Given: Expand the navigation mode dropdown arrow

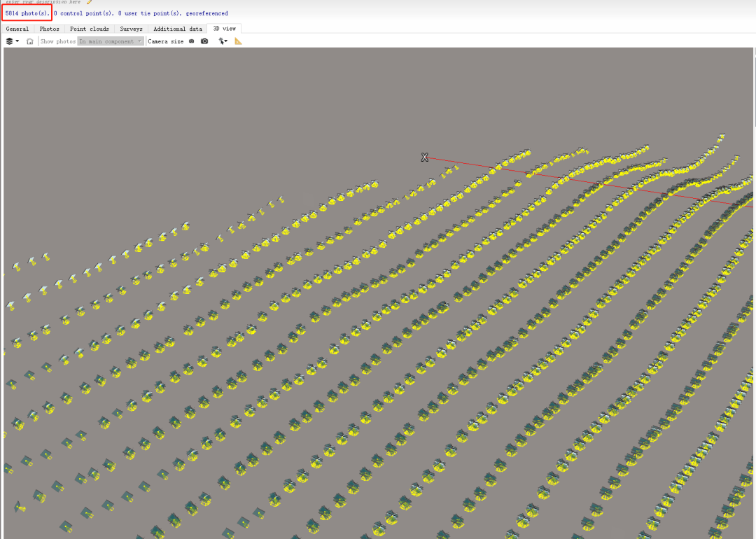Looking at the screenshot, I should click(226, 41).
